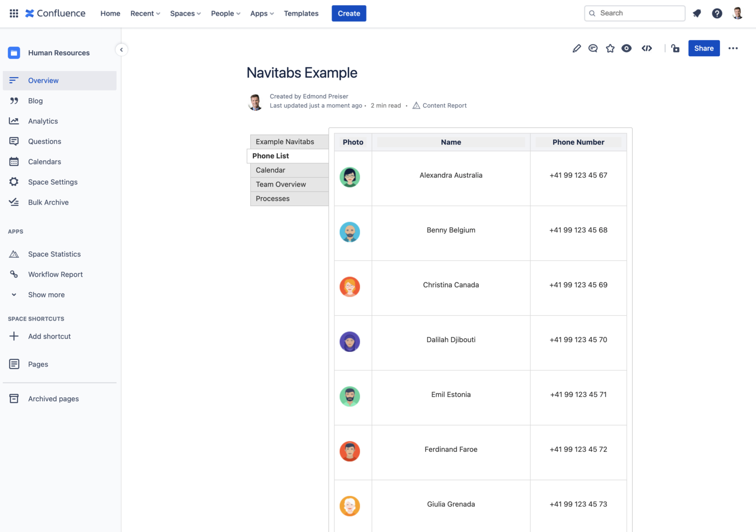Open Space Statistics from the Apps section

click(54, 254)
